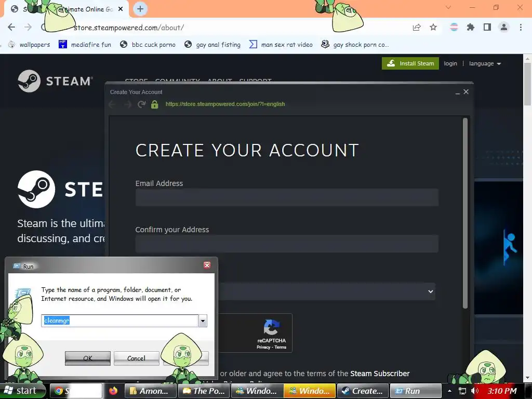The image size is (532, 399).
Task: Open the reCAPTCHA Privacy link
Action: tap(263, 347)
